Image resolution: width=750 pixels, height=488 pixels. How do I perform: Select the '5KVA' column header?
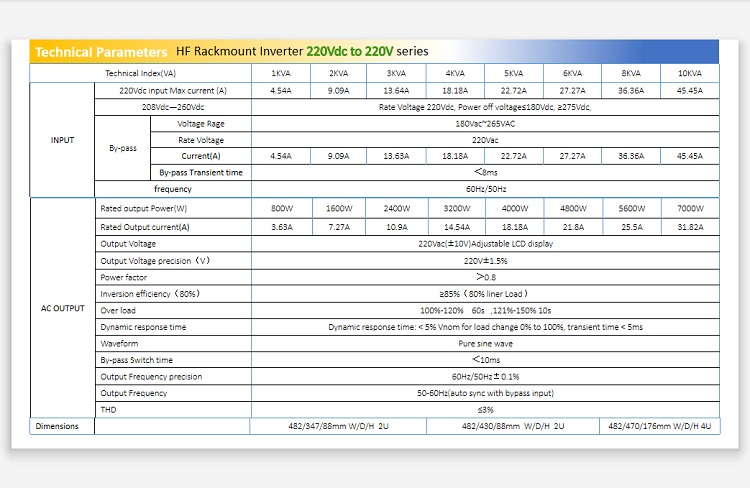(x=514, y=73)
